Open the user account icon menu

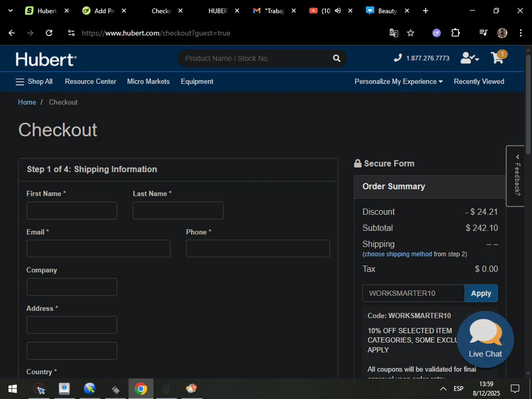pyautogui.click(x=470, y=58)
